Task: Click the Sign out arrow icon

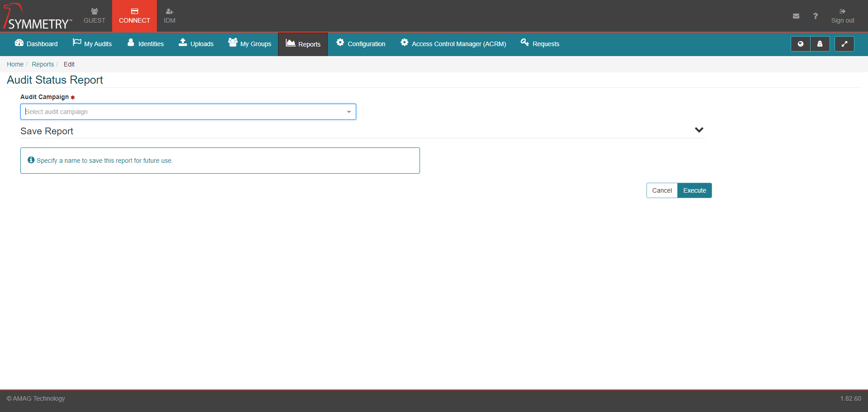Action: tap(843, 11)
